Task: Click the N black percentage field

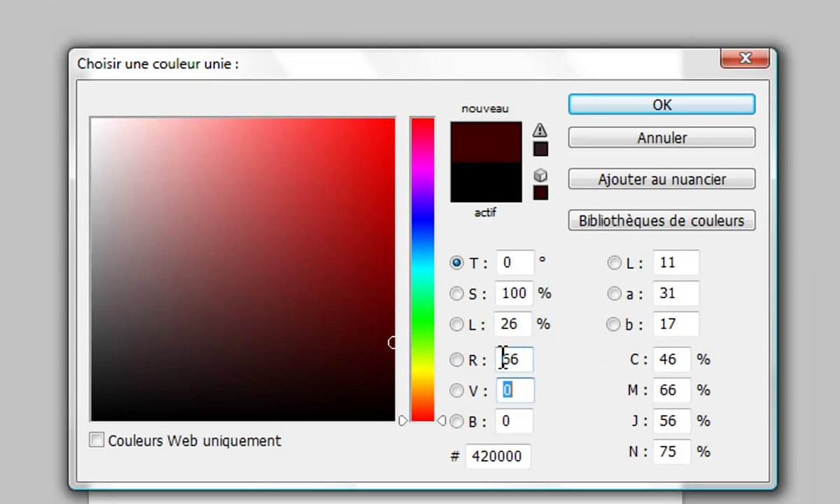Action: [672, 452]
